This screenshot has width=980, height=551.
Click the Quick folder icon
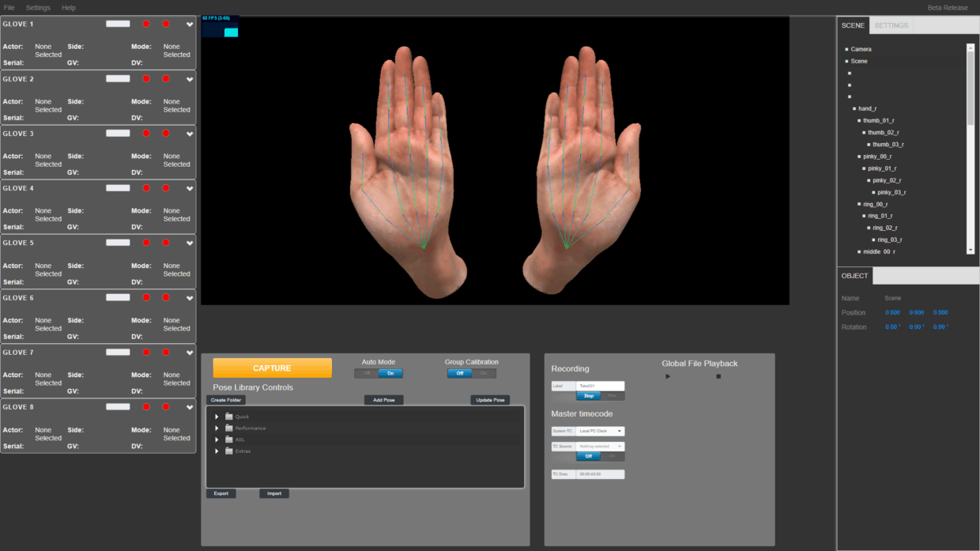tap(229, 417)
